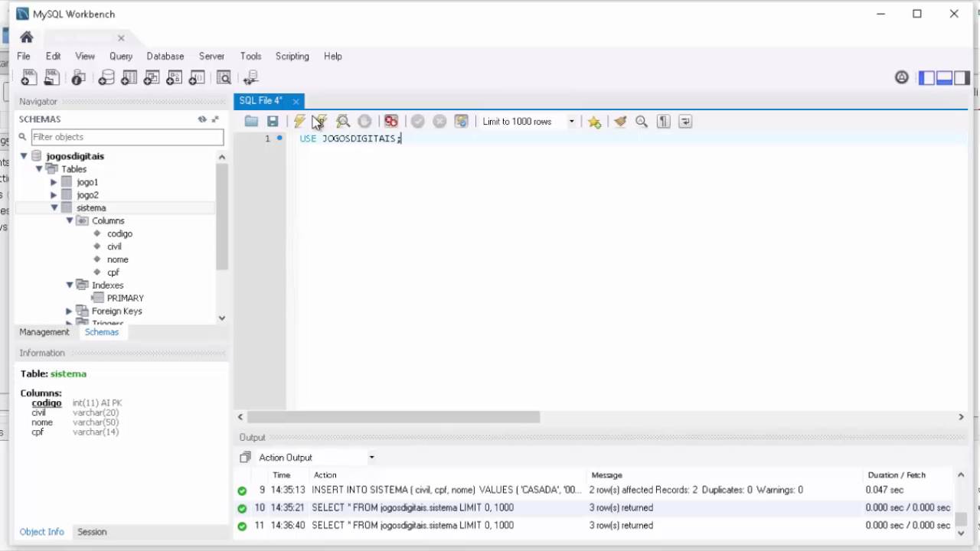This screenshot has width=980, height=551.
Task: Open find panel magnifier icon
Action: (642, 121)
